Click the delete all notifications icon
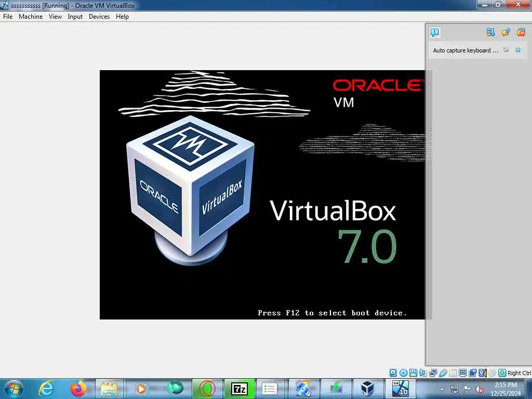 tap(521, 32)
